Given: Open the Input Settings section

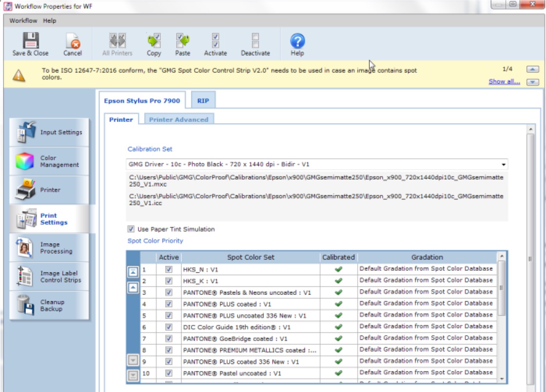Looking at the screenshot, I should tap(49, 132).
